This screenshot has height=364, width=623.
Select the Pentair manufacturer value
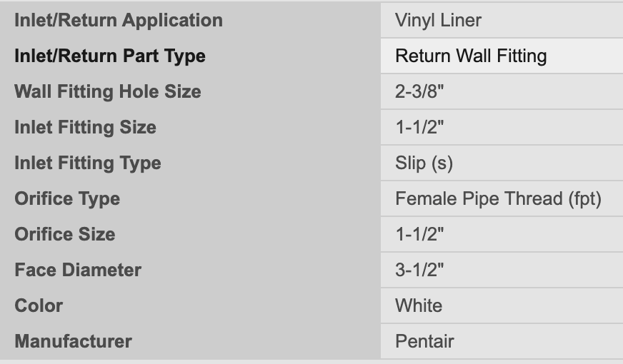424,341
